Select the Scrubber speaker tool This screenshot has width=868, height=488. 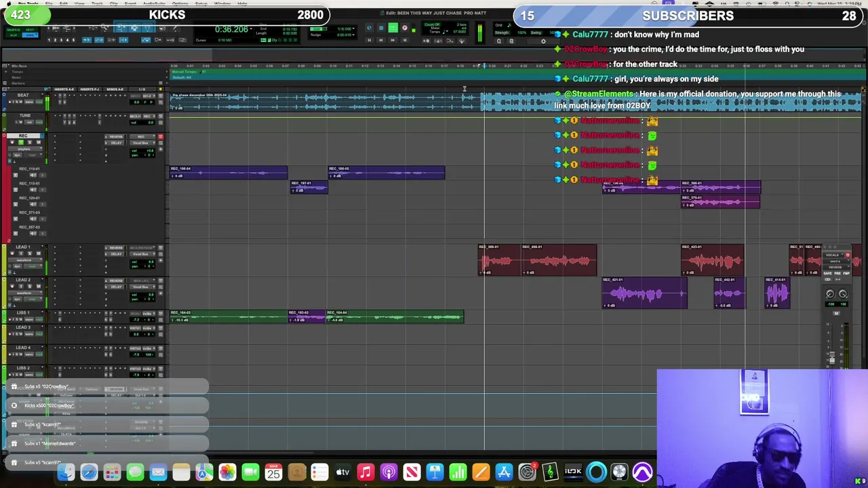point(162,28)
